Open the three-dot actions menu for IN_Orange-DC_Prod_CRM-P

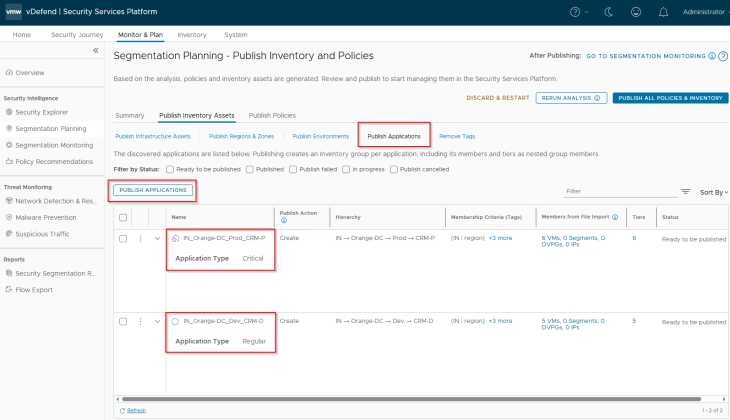pos(140,238)
